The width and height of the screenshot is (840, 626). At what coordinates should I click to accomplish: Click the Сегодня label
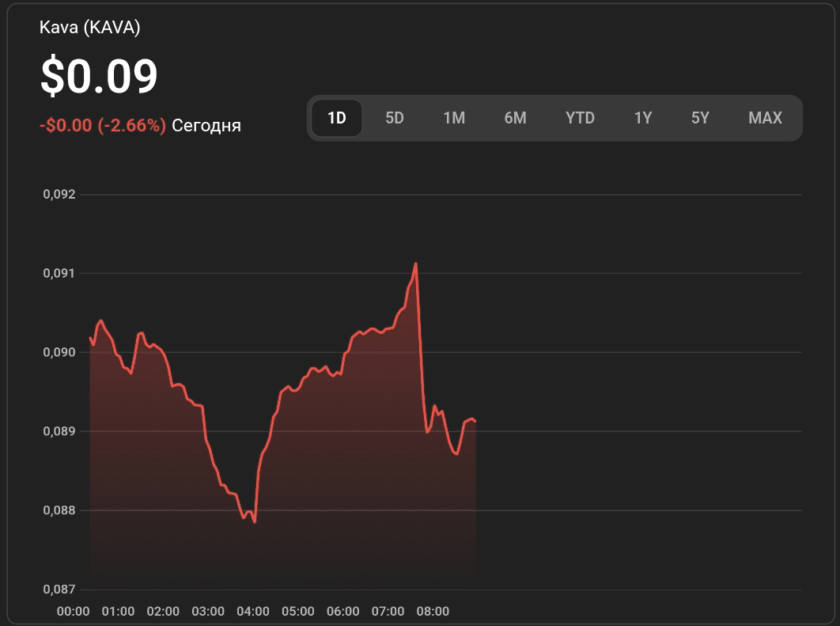tap(206, 125)
